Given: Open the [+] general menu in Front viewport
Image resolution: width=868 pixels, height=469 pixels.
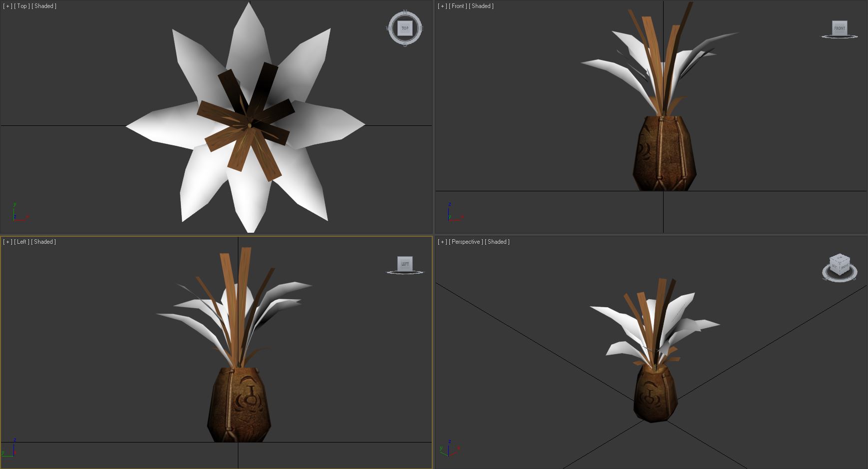Looking at the screenshot, I should [442, 6].
